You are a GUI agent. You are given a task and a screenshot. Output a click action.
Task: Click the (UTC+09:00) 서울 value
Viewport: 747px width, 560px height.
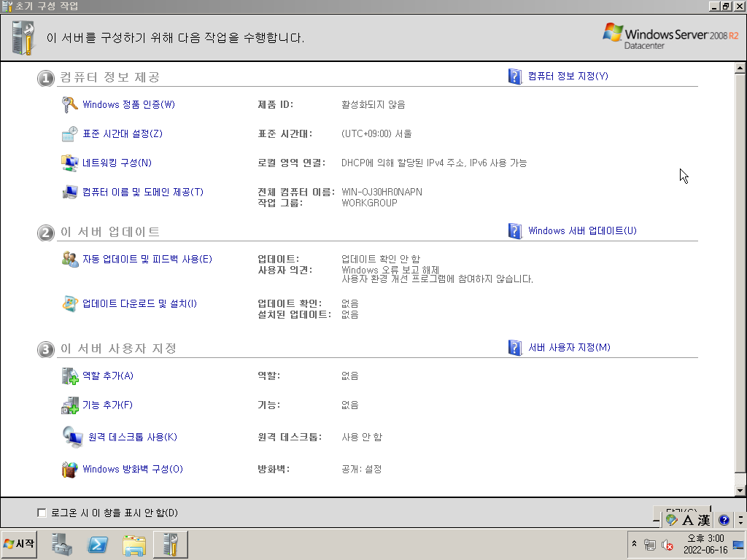point(377,134)
